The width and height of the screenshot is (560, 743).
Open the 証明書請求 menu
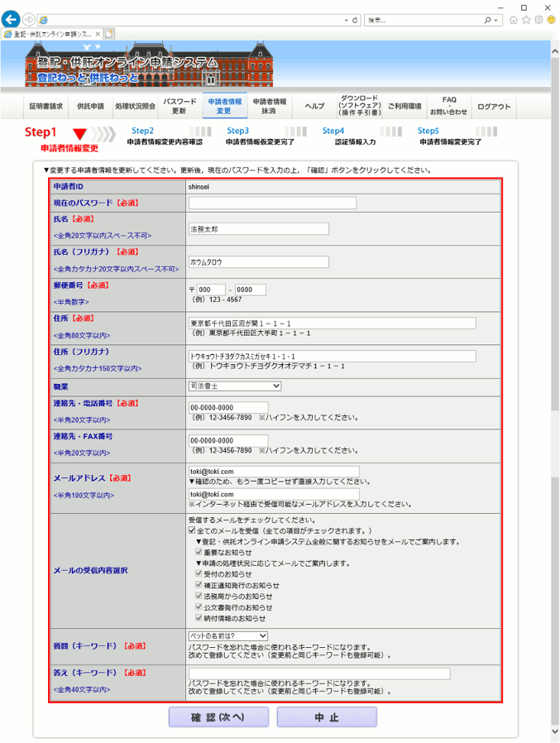click(x=46, y=106)
